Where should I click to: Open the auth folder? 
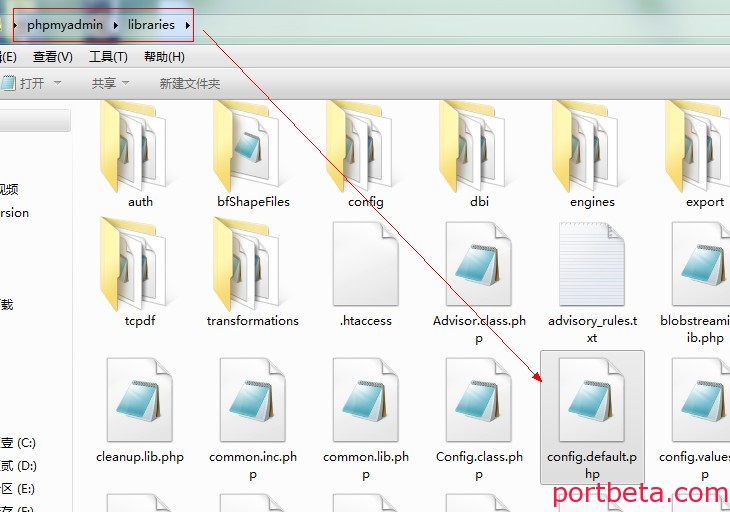(x=133, y=147)
